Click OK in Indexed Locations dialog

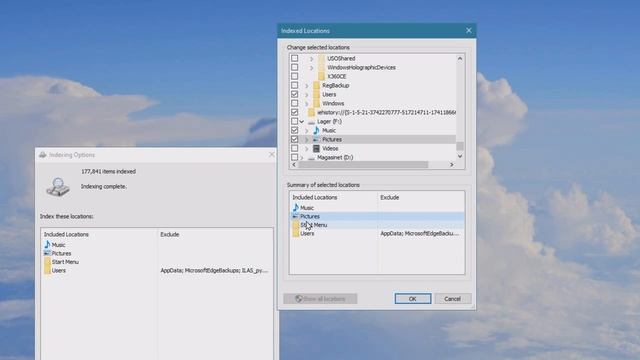[x=413, y=299]
